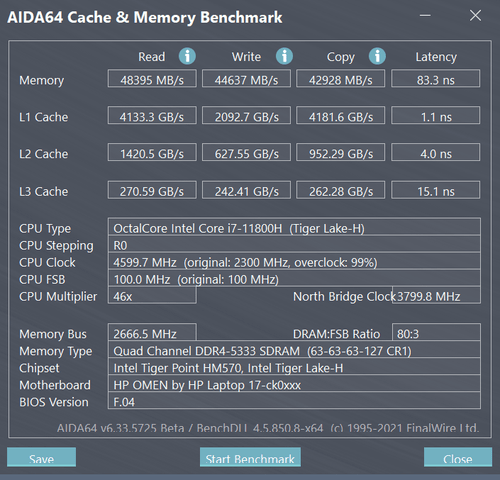Click the Write info icon
500x480 pixels.
coord(284,56)
